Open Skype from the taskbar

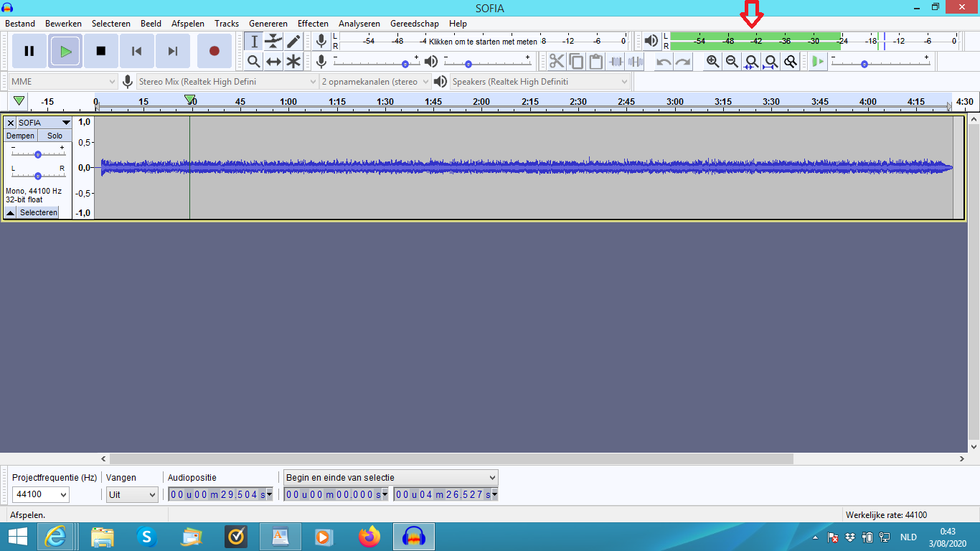(x=147, y=537)
